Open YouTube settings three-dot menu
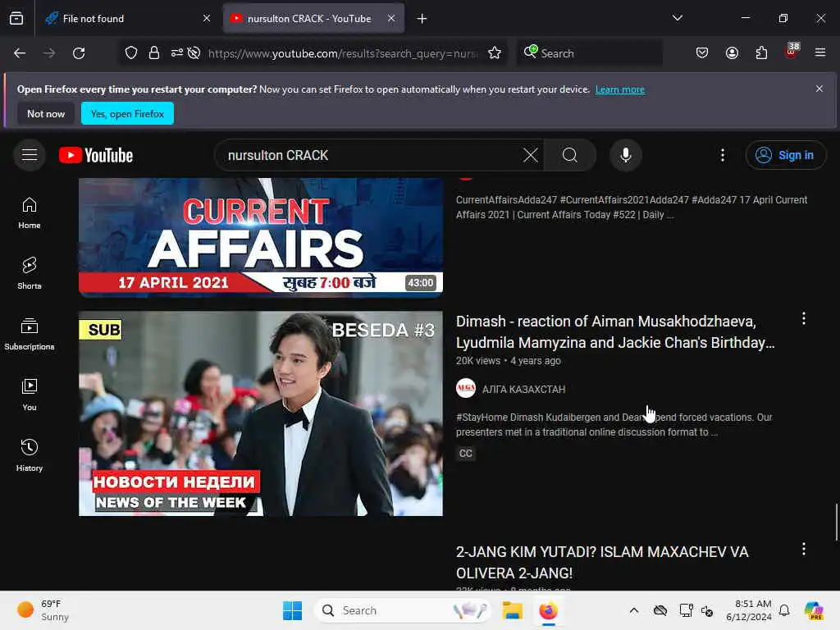Screen dimensions: 840x630 (722, 155)
